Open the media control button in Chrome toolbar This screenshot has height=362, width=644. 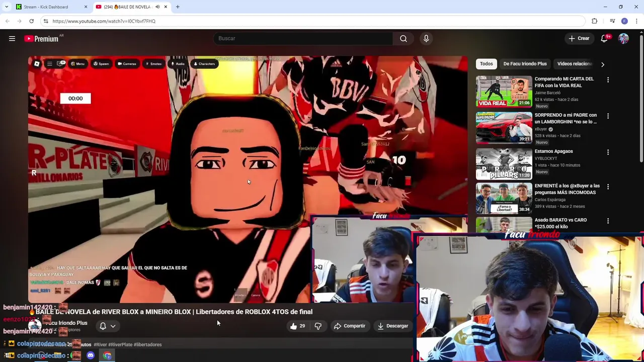[x=612, y=21]
